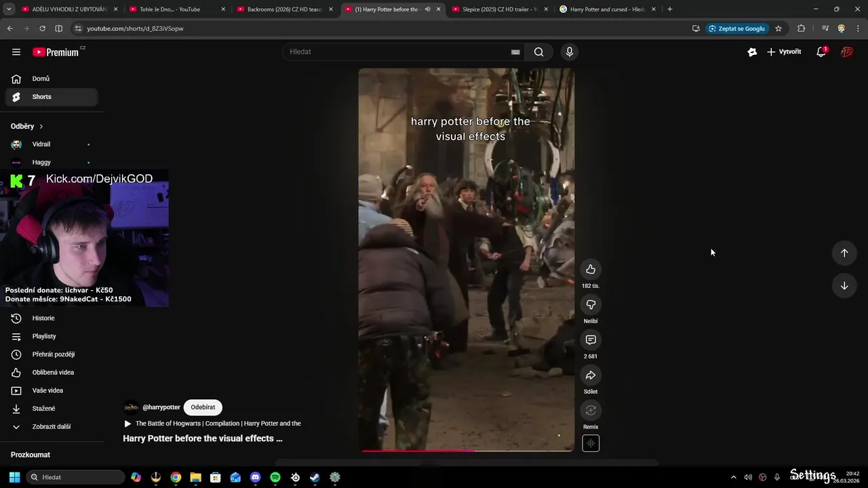Dislike the Short via Nelíbí icon

pyautogui.click(x=591, y=304)
